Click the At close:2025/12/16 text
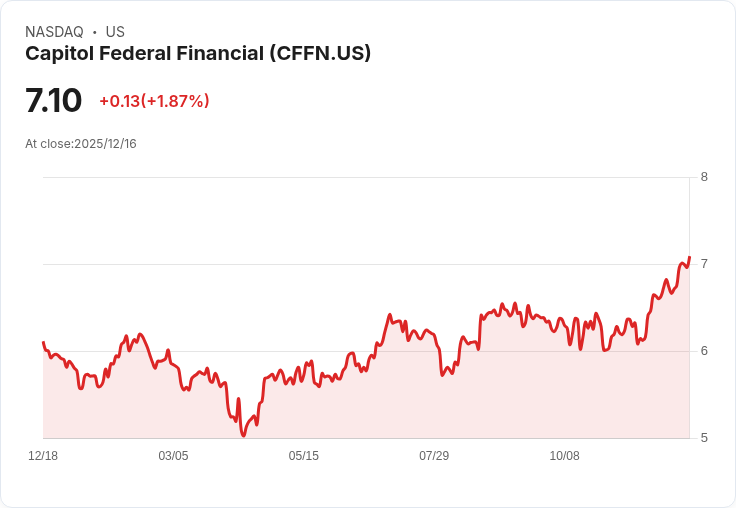This screenshot has width=736, height=508. pos(81,144)
